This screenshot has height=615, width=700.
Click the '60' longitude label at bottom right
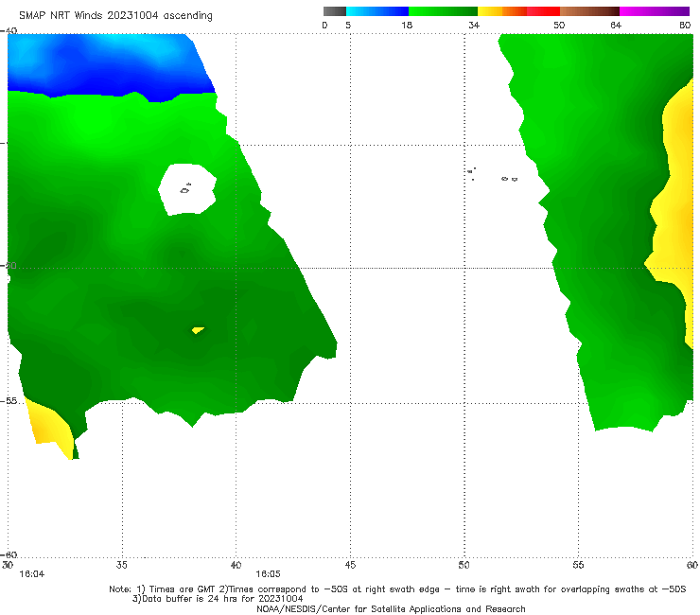[x=692, y=565]
